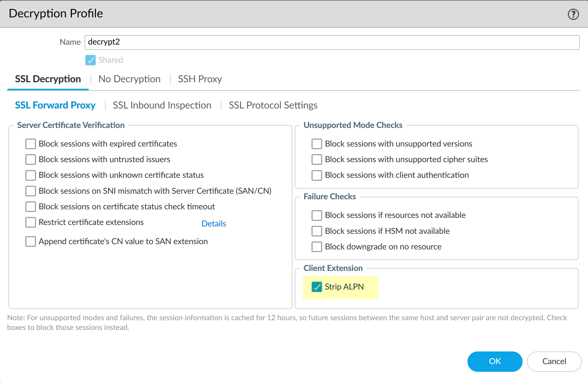The height and width of the screenshot is (383, 588).
Task: Open the help icon in dialog header
Action: coord(573,14)
